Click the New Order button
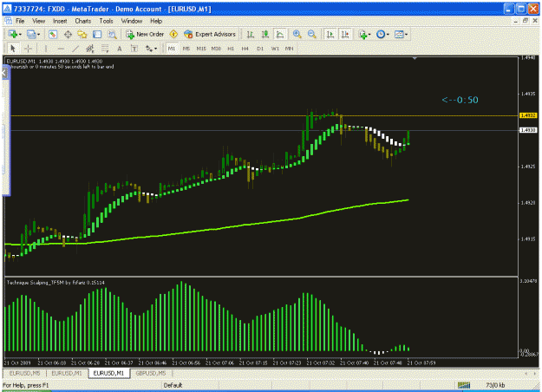The height and width of the screenshot is (392, 542). [145, 34]
